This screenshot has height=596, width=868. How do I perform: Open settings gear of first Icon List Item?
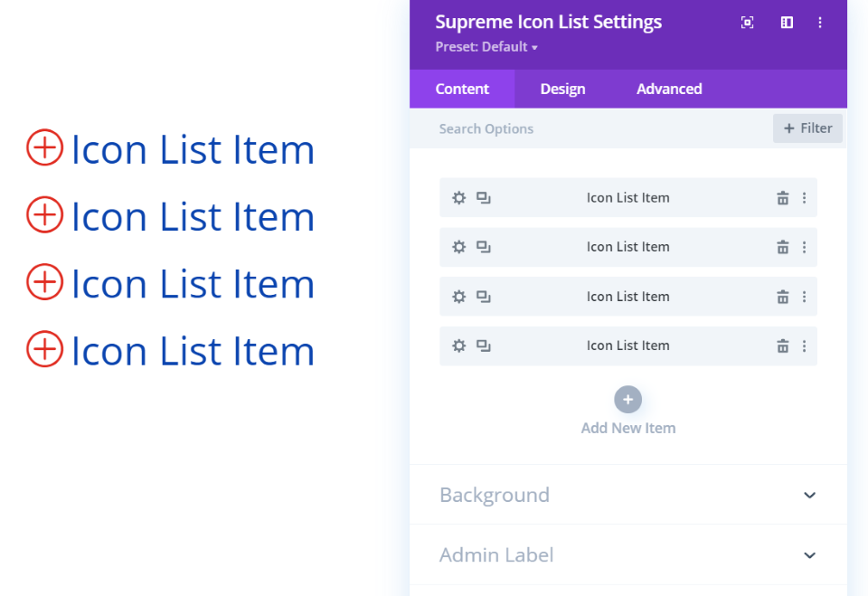point(459,198)
